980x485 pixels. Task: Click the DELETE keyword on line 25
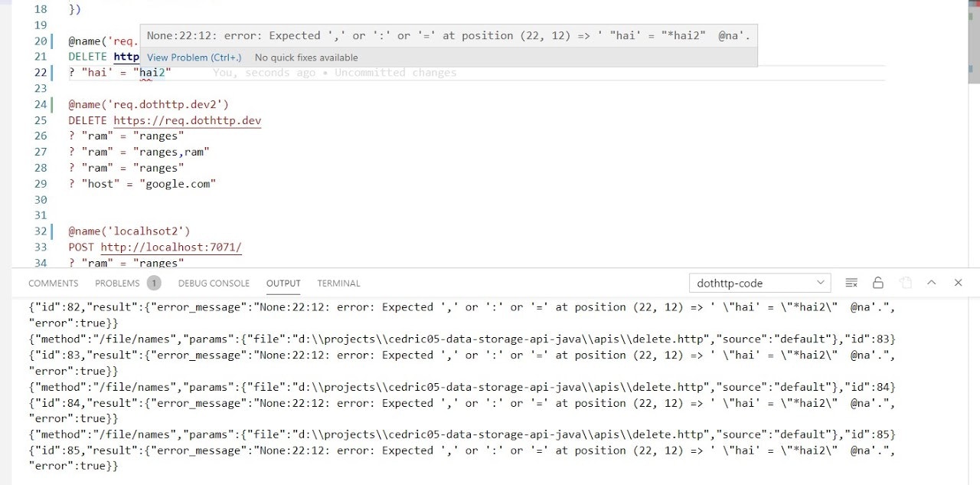[x=87, y=120]
